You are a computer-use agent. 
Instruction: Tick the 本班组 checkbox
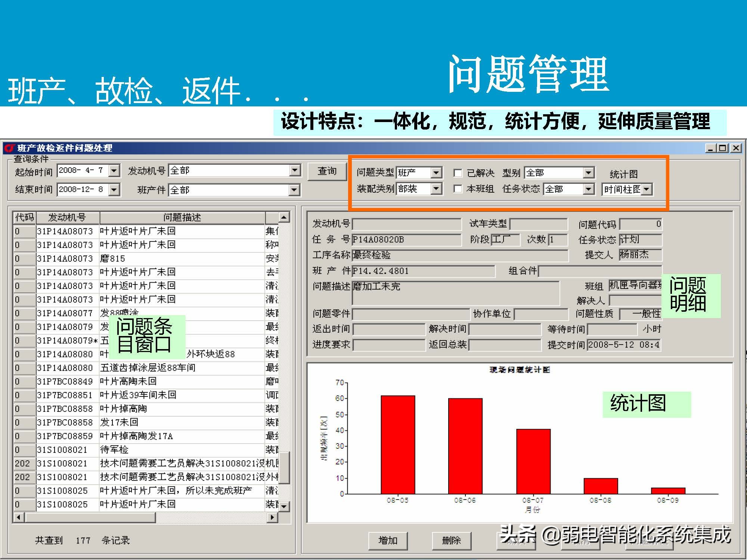point(457,189)
